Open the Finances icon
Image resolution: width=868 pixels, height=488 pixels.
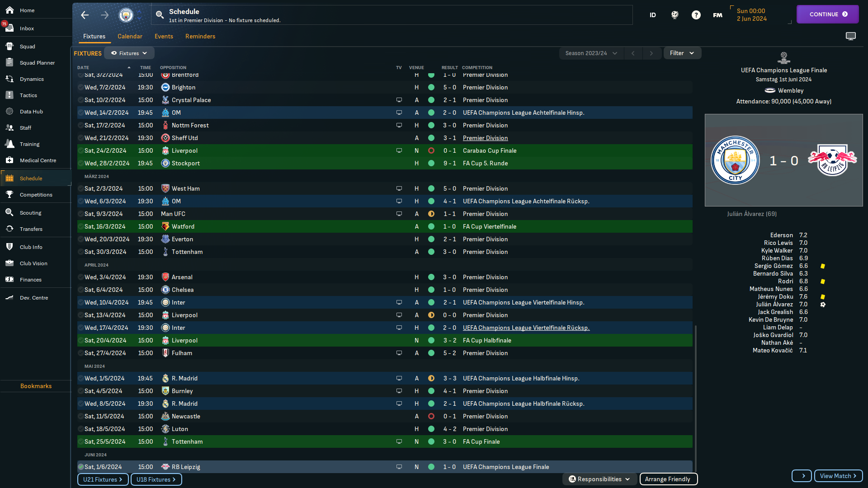tap(9, 279)
